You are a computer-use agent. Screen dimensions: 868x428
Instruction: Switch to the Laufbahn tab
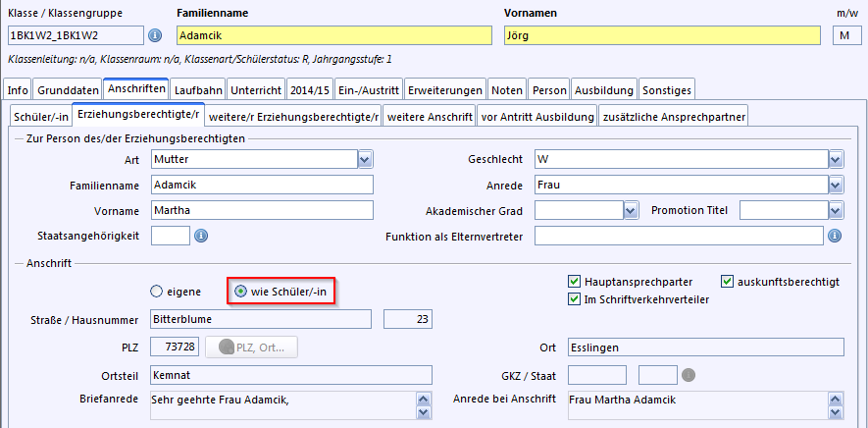pos(198,90)
